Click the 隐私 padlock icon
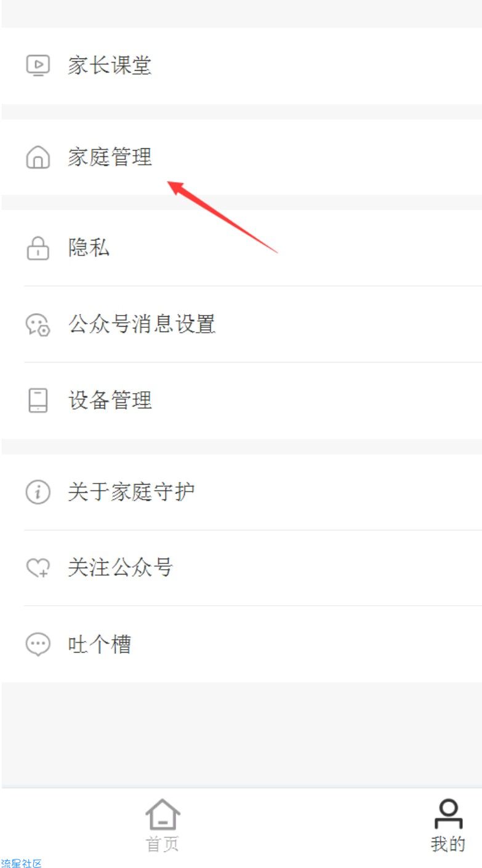Screen dimensions: 482x868 tap(38, 248)
